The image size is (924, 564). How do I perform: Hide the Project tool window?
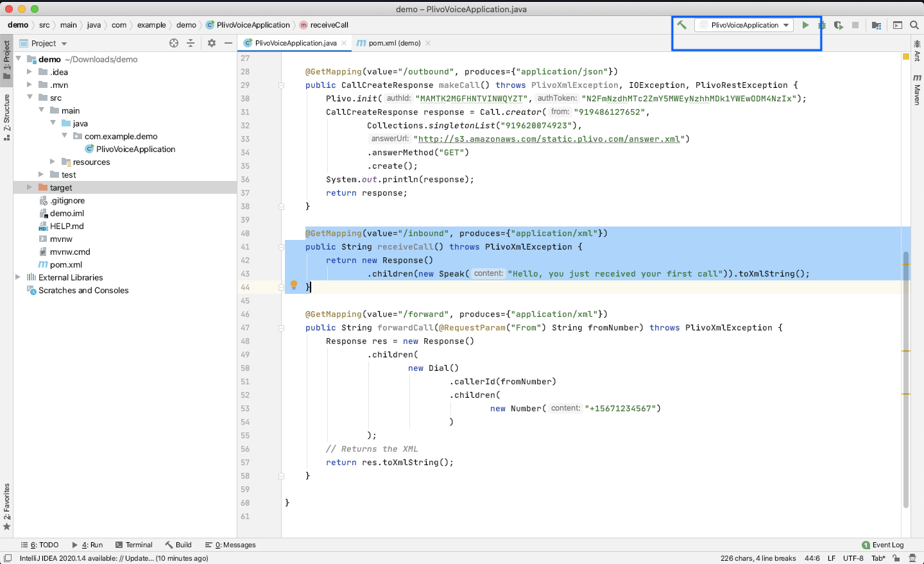coord(228,43)
